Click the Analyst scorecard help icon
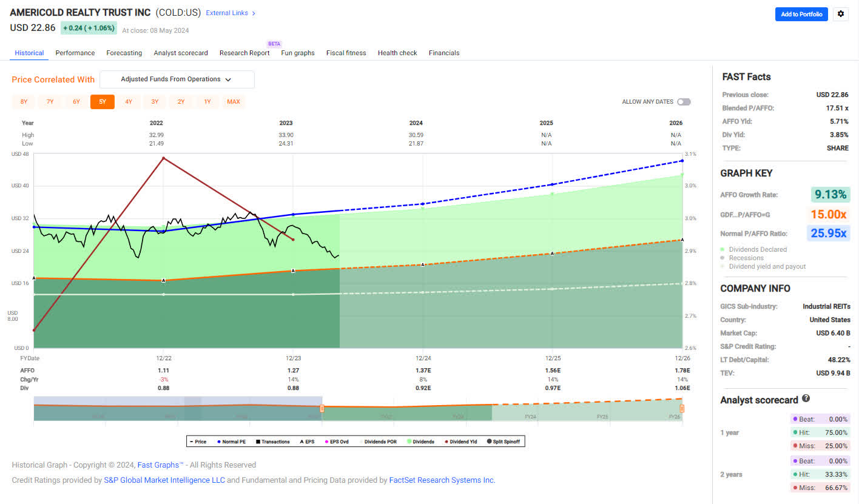The image size is (859, 504). coord(804,398)
